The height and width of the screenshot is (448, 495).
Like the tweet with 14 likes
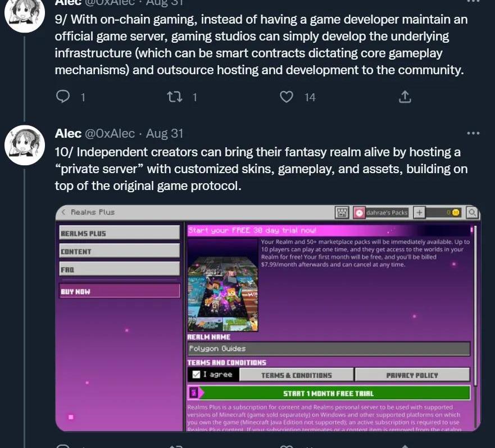[x=287, y=97]
